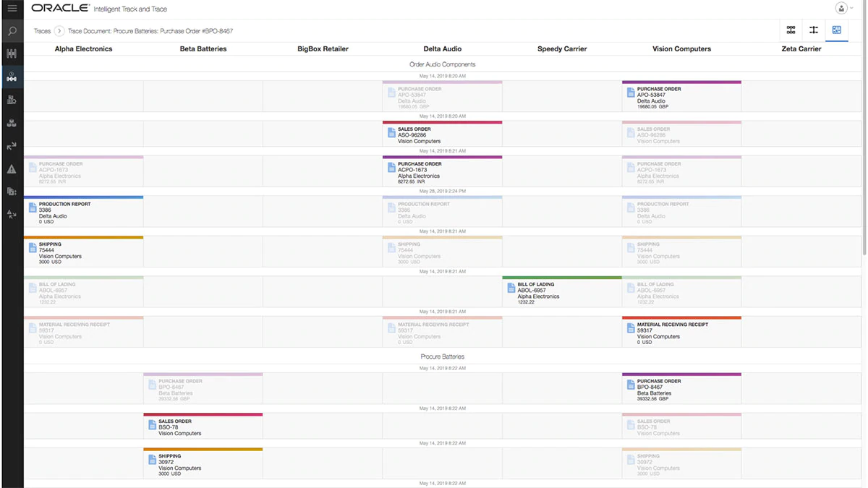The height and width of the screenshot is (488, 868).
Task: Click the search magnifier icon in sidebar
Action: click(12, 31)
